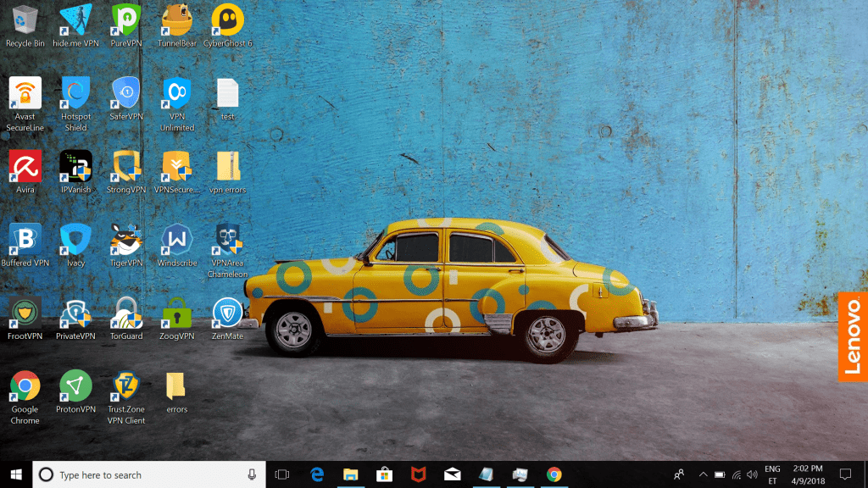Select the StrongVPN desktop icon
868x488 pixels.
(126, 172)
